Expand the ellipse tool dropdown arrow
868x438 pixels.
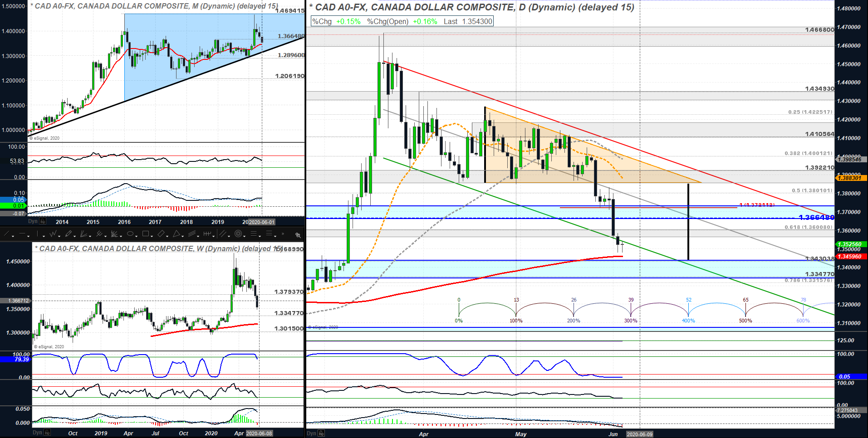tap(137, 236)
